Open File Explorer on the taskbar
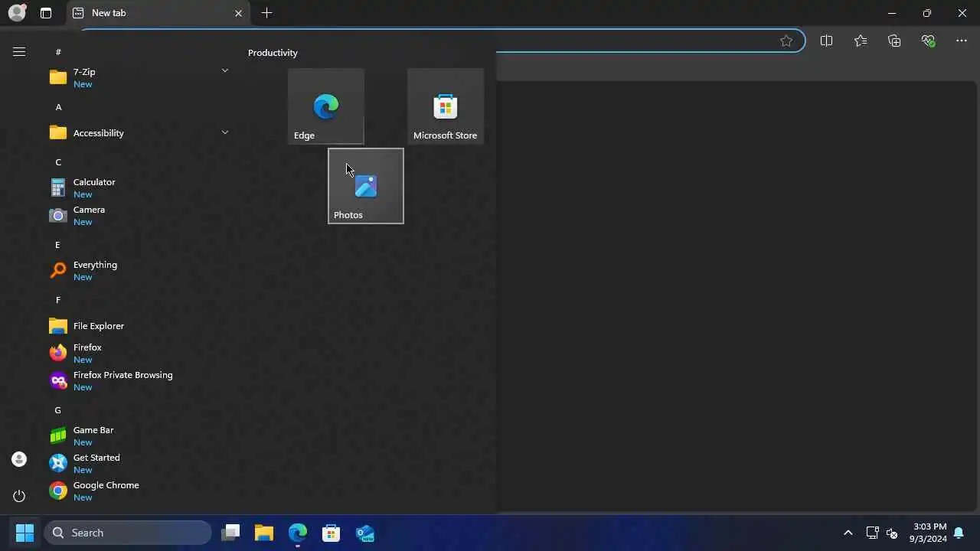The image size is (980, 551). tap(264, 533)
